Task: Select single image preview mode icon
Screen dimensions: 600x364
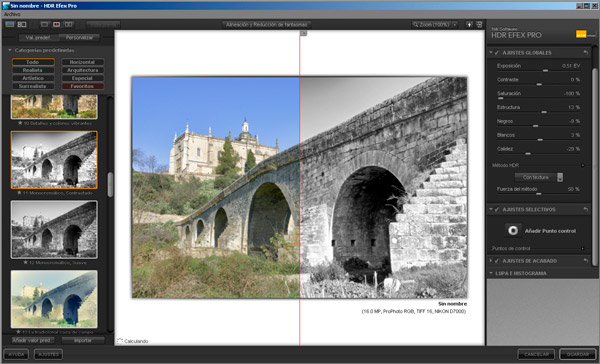Action: point(44,24)
